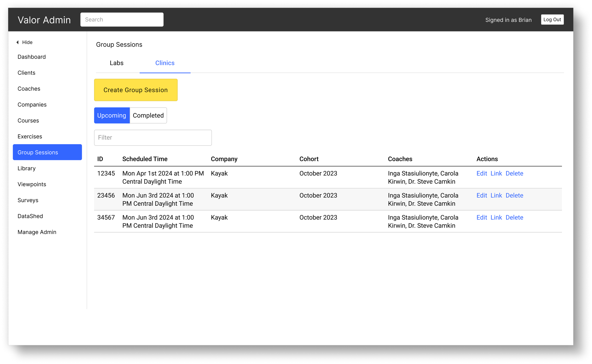592x364 pixels.
Task: Delete session 12345
Action: click(x=514, y=173)
